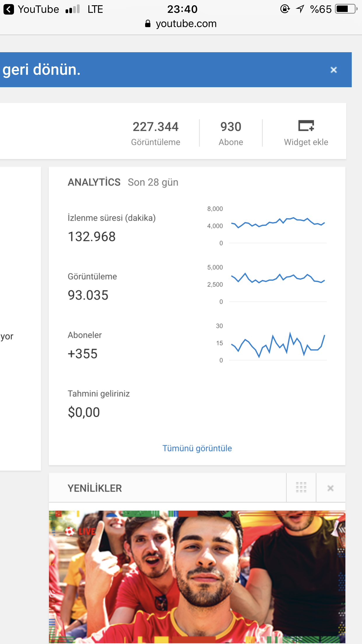
Task: Tap the 23:40 clock
Action: coord(182,9)
